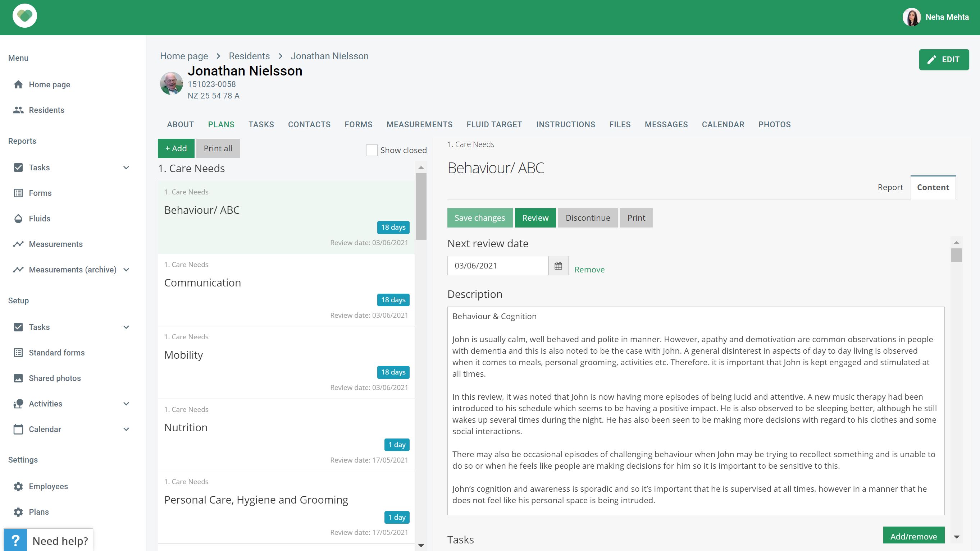Screen dimensions: 980x551
Task: Open the FLUID TARGET tab
Action: tap(494, 124)
